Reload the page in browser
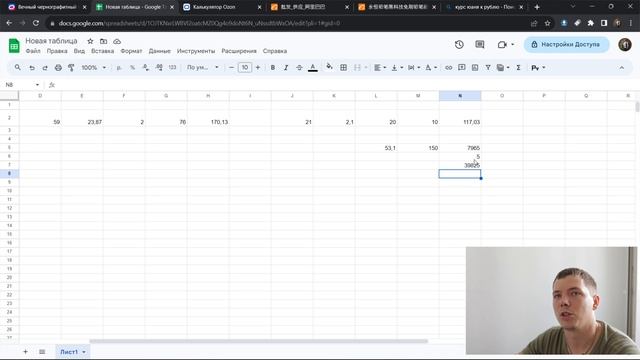The image size is (640, 360). tap(36, 23)
